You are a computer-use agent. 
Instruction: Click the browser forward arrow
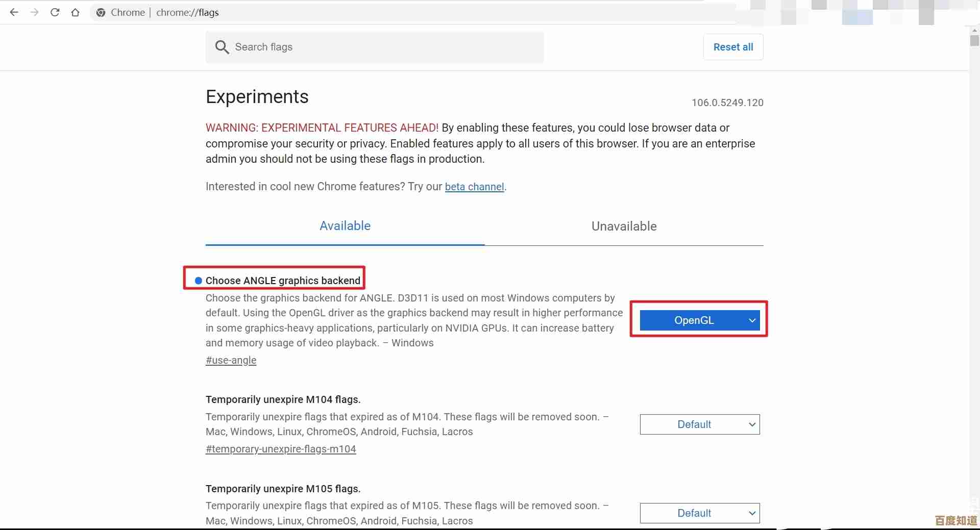point(34,12)
